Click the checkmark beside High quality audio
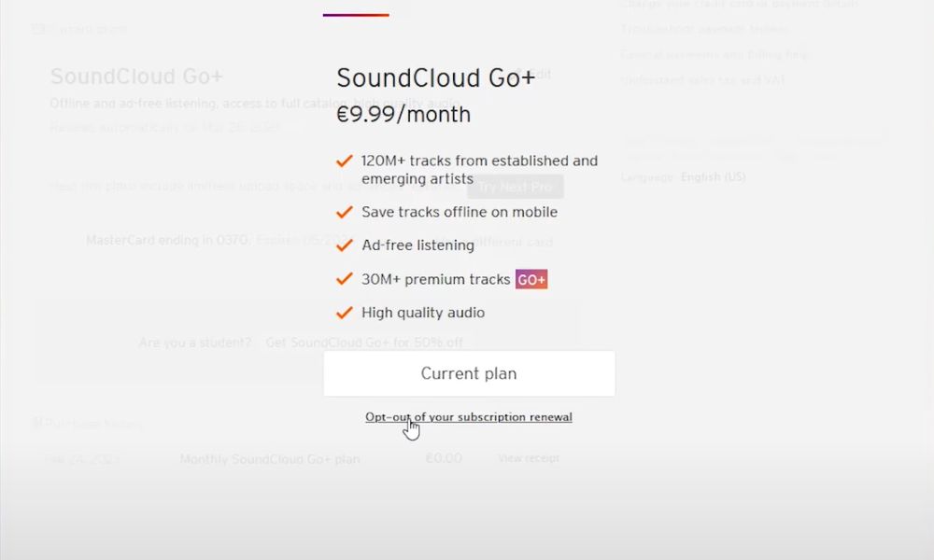This screenshot has width=934, height=560. tap(345, 313)
